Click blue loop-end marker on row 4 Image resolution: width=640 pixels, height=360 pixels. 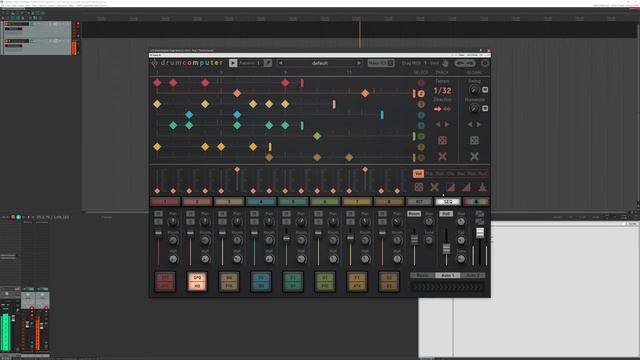pos(382,115)
